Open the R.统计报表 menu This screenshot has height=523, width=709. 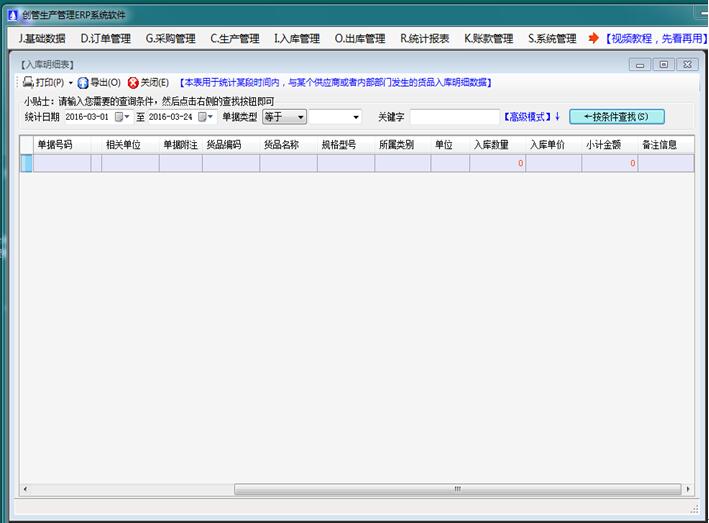[x=424, y=39]
